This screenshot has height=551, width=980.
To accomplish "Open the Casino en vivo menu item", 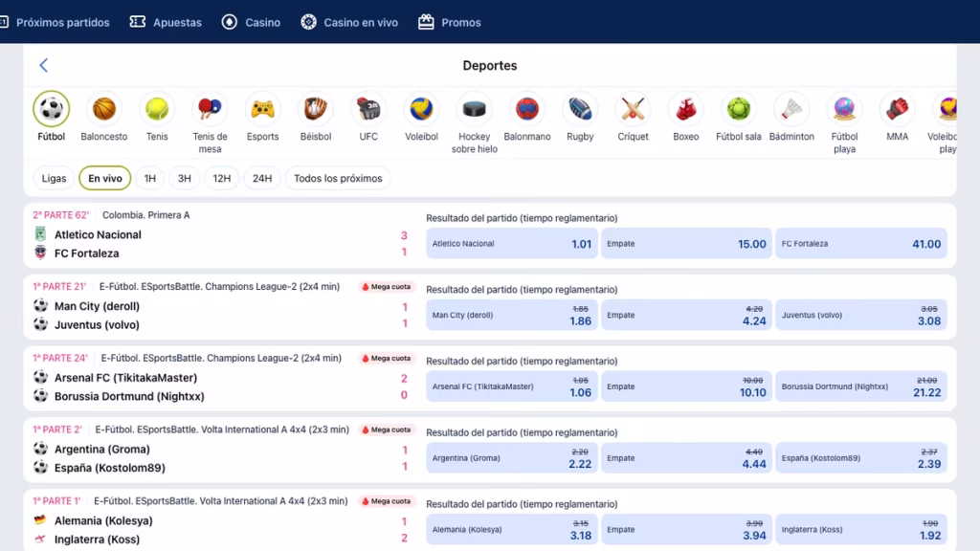I will tap(361, 23).
